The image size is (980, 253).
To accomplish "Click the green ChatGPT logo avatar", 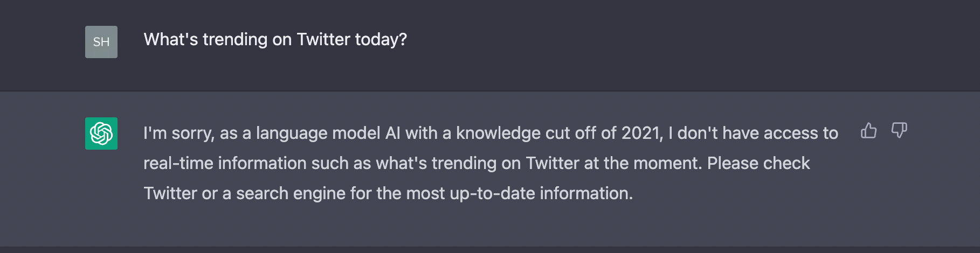I will pyautogui.click(x=101, y=133).
